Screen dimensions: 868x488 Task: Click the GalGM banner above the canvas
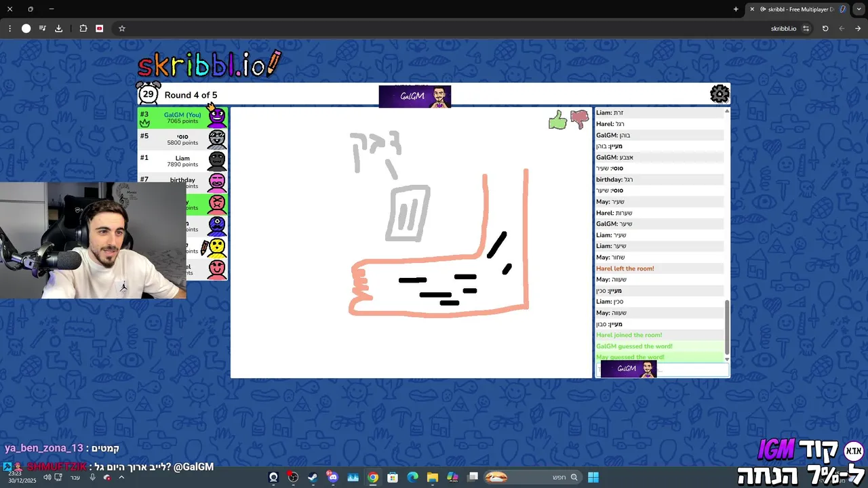pyautogui.click(x=415, y=96)
